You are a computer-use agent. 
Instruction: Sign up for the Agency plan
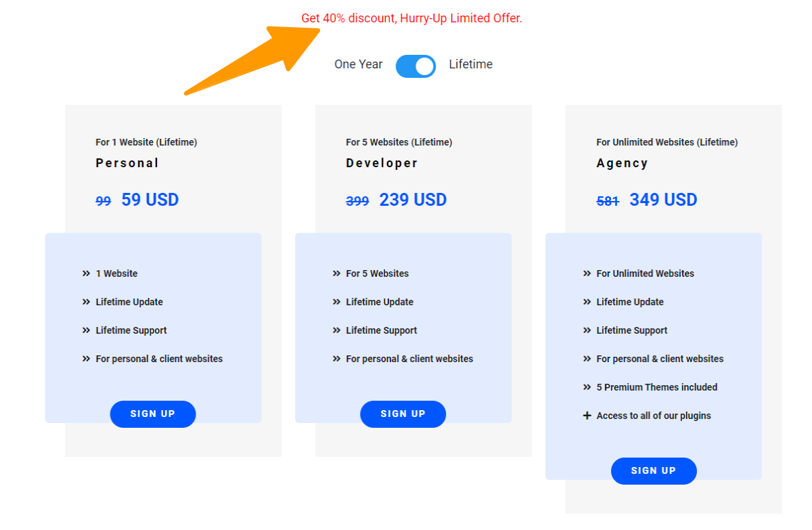[653, 471]
